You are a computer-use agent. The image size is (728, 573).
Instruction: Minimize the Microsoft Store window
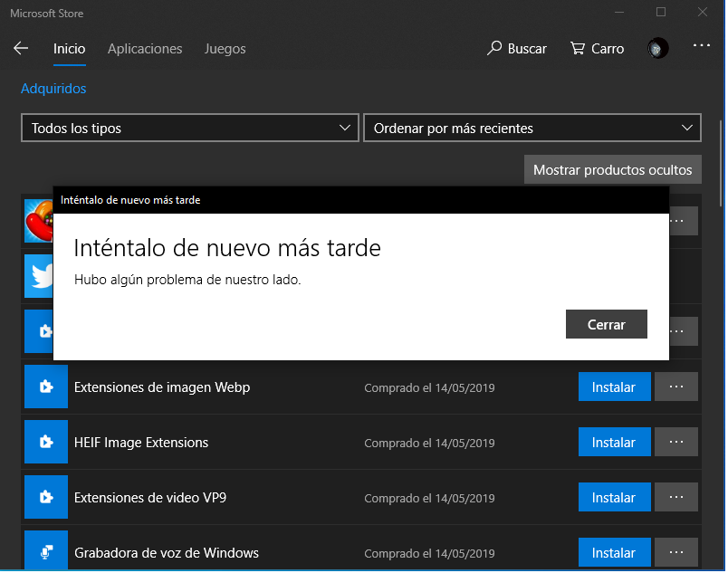click(619, 13)
